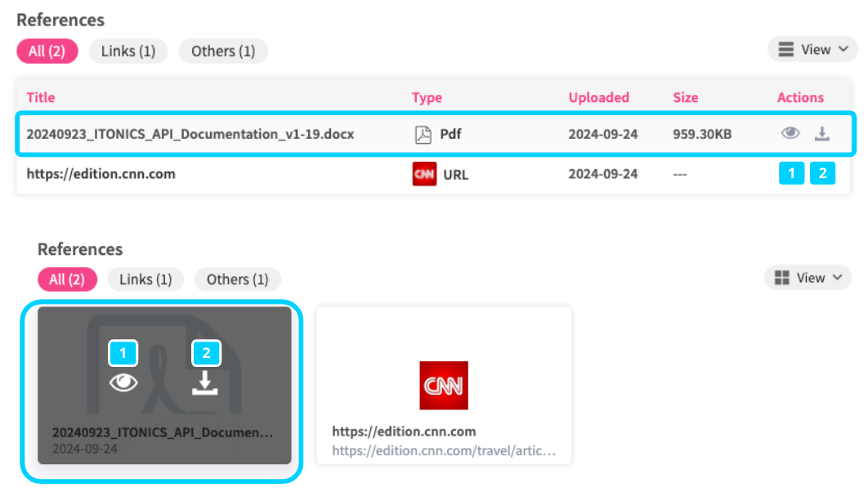Sort by Title column header
The image size is (868, 492).
[x=41, y=97]
